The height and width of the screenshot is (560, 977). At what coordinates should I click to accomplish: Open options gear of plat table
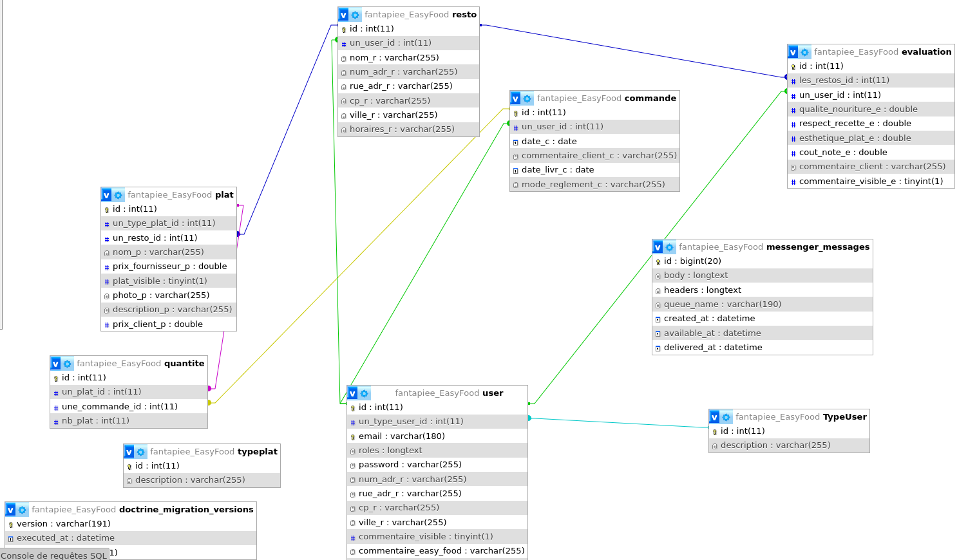tap(118, 195)
